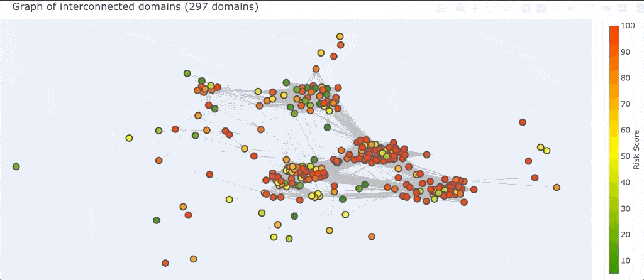
Task: Click the Zoom out modebar icon
Action: click(x=541, y=8)
